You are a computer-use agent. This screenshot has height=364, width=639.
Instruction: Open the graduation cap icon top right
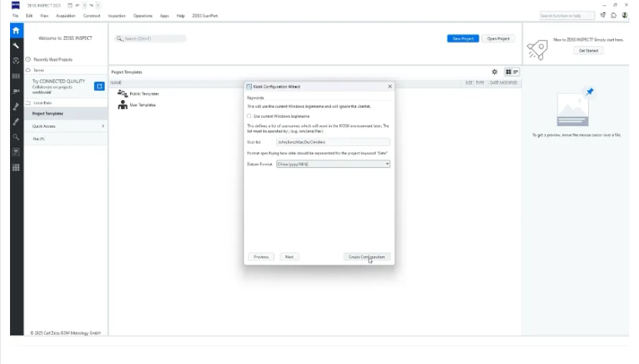(603, 15)
